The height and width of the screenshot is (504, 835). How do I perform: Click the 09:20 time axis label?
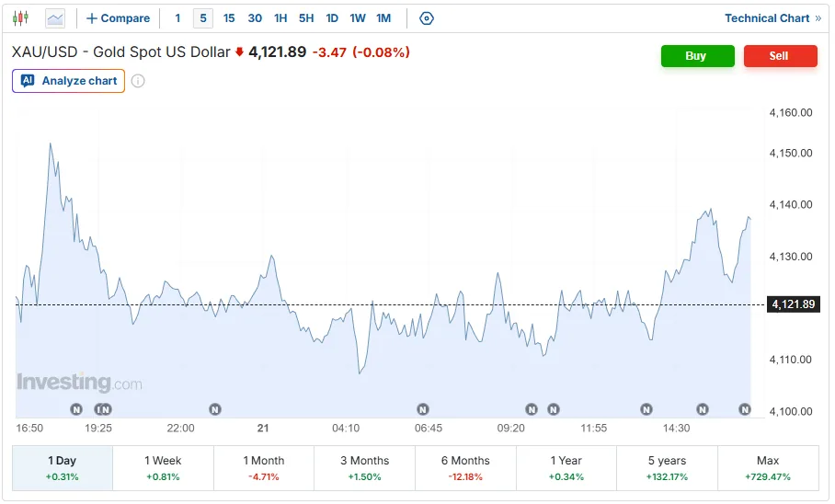click(x=510, y=428)
